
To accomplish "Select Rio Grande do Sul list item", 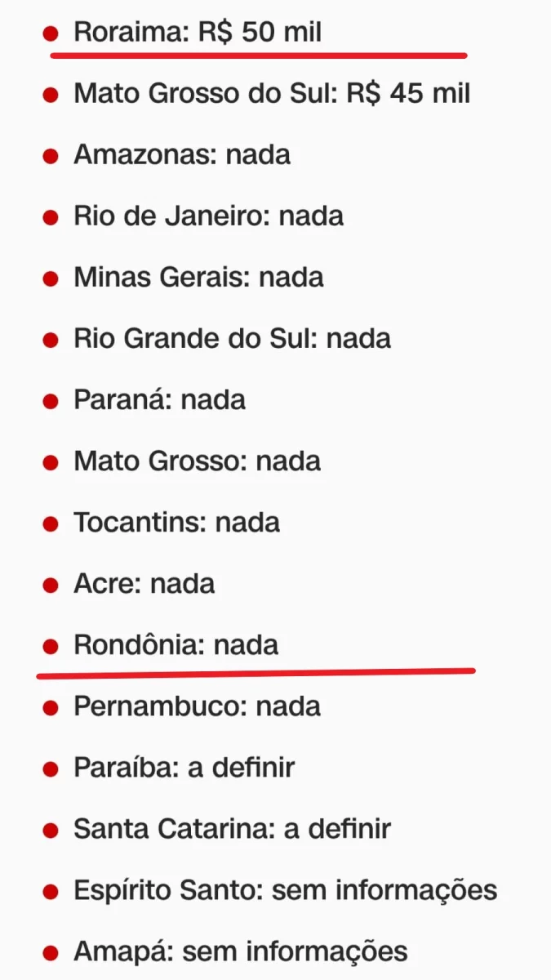I will pos(232,339).
